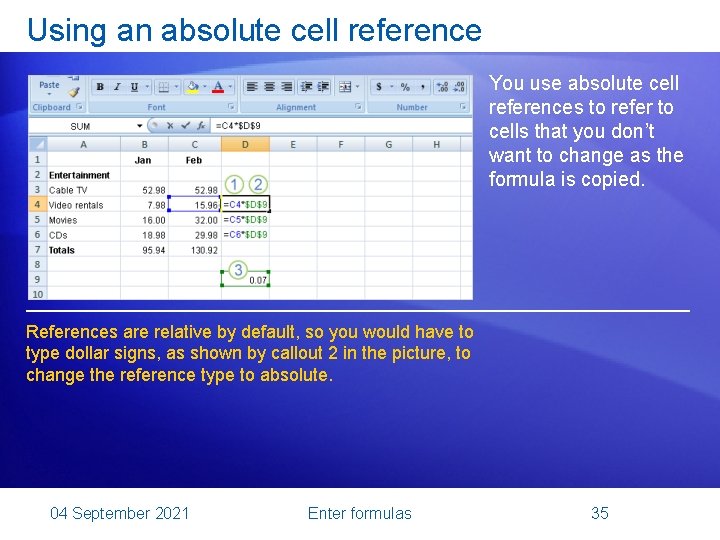Click the Merge and Center icon
This screenshot has height=540, width=720.
pyautogui.click(x=345, y=87)
